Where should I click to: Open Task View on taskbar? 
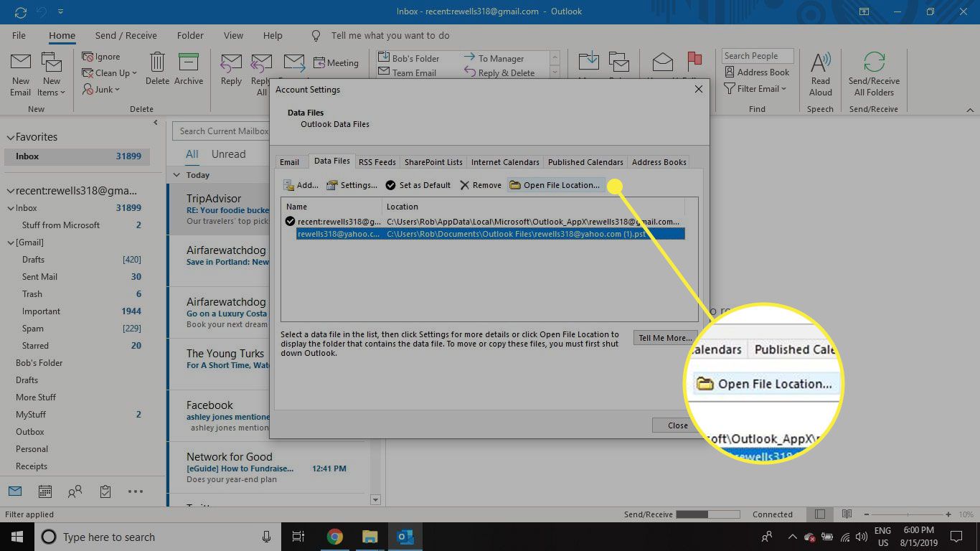(x=298, y=537)
